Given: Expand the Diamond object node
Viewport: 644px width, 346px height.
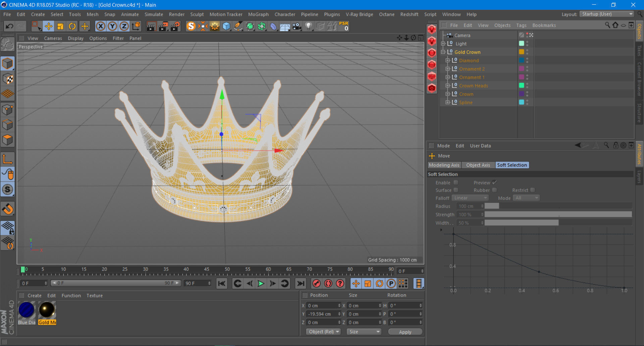Looking at the screenshot, I should (x=447, y=60).
